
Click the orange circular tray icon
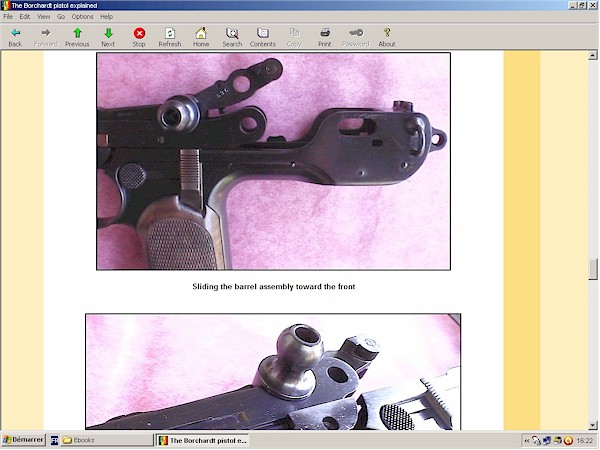568,441
